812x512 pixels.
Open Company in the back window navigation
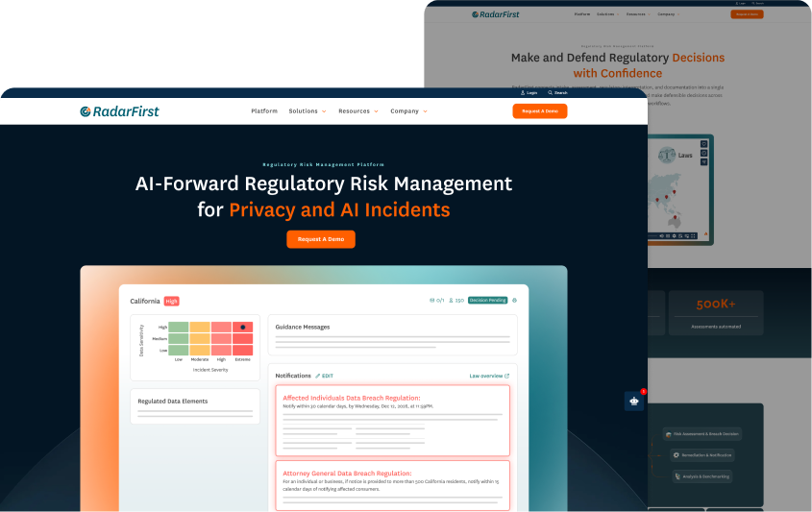pos(666,14)
